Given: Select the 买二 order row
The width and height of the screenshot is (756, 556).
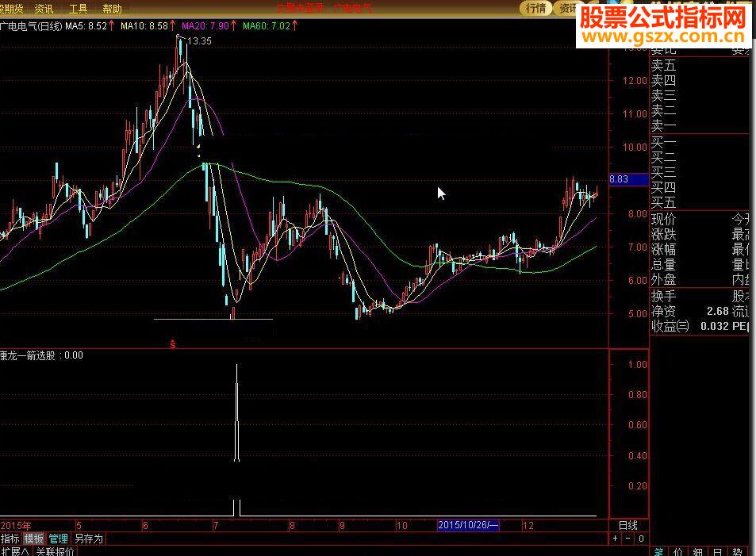Looking at the screenshot, I should click(x=663, y=157).
